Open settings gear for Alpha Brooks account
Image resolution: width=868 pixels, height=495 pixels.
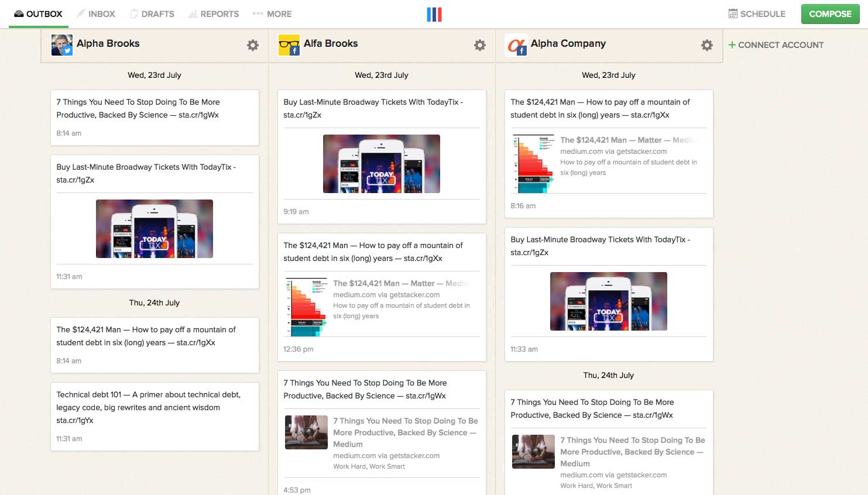point(252,45)
